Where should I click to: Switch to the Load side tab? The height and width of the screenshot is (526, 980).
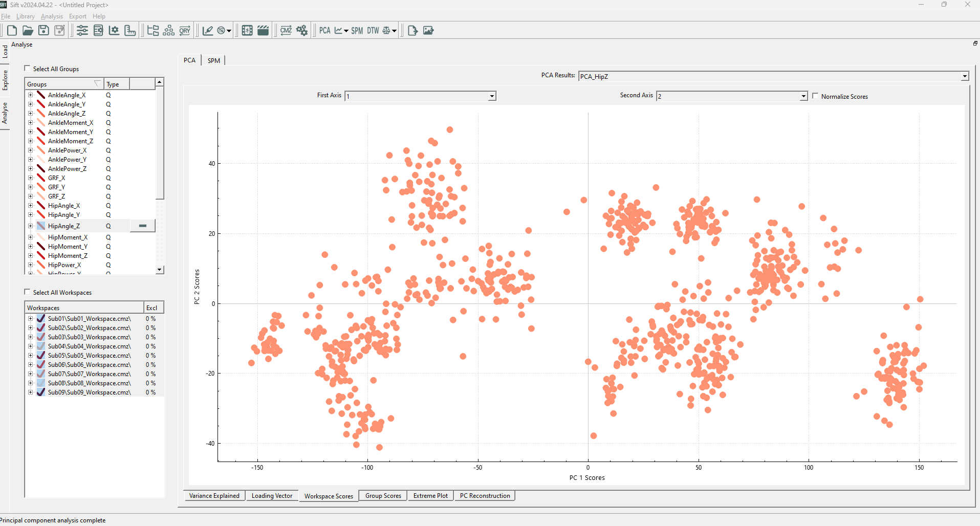[5, 51]
